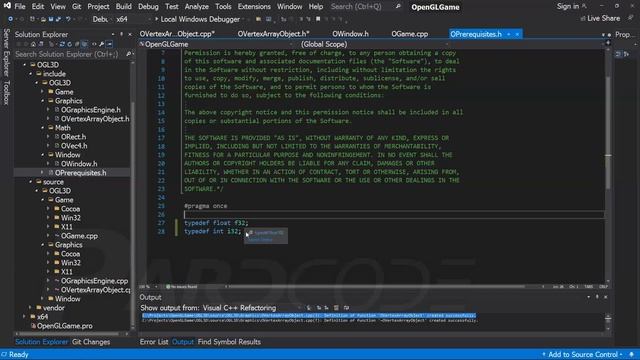Toggle auto-hide pin on Output panel
This screenshot has width=640, height=360.
point(597,297)
